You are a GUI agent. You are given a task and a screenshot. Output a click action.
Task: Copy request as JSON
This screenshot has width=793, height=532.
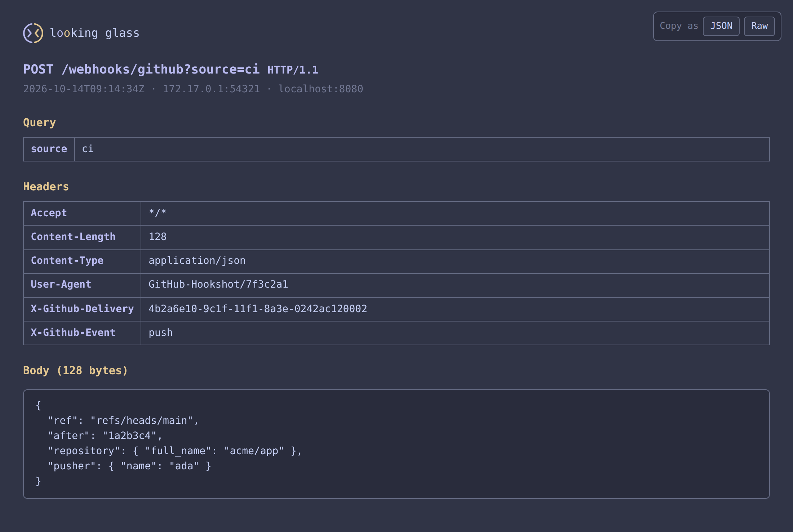pos(721,26)
